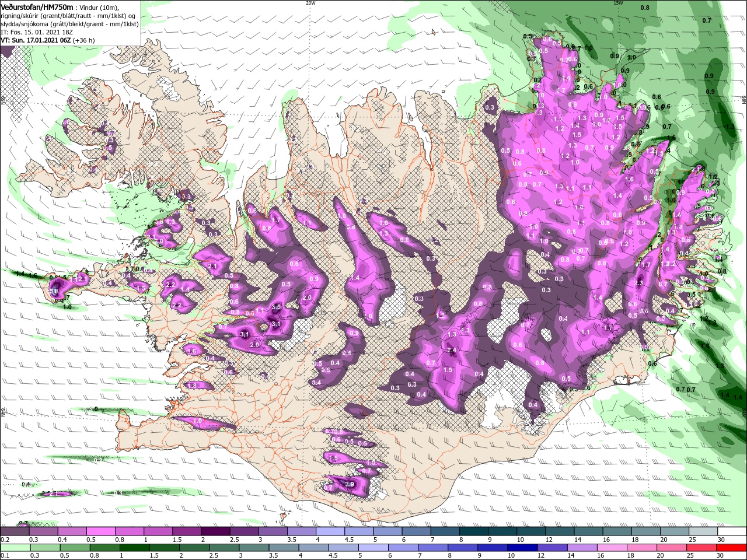Select the '3.9' precipitation value on the map

point(350,484)
